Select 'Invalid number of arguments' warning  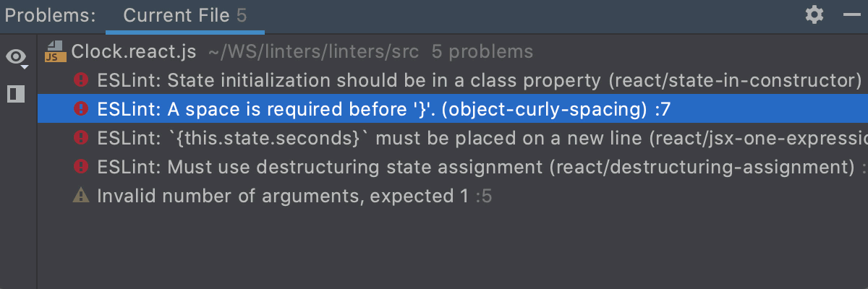(452, 196)
